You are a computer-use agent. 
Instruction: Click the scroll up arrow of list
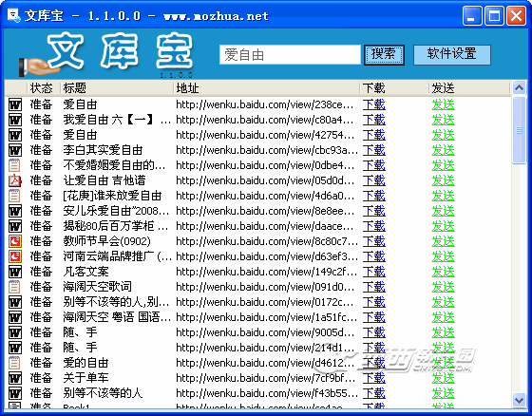coord(519,88)
